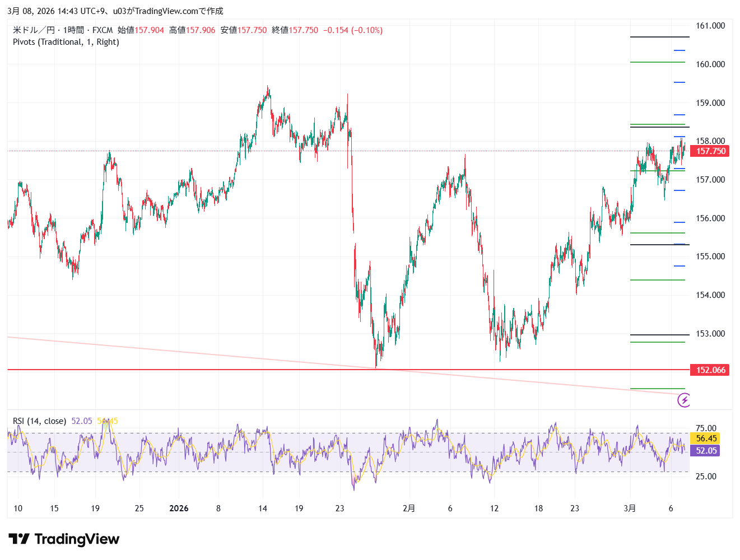This screenshot has height=560, width=740.
Task: Select the red 152.066 price line label
Action: coord(710,370)
